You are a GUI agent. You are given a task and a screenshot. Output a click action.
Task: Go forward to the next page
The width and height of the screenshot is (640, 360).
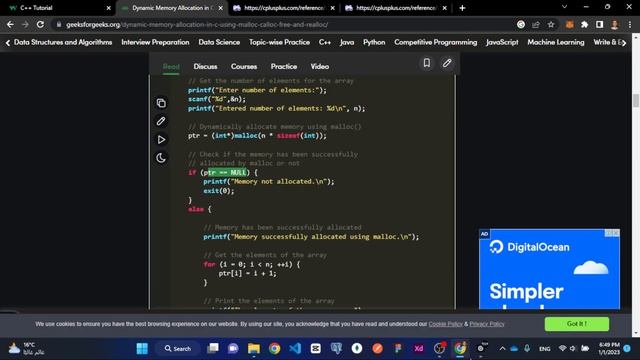pyautogui.click(x=25, y=24)
